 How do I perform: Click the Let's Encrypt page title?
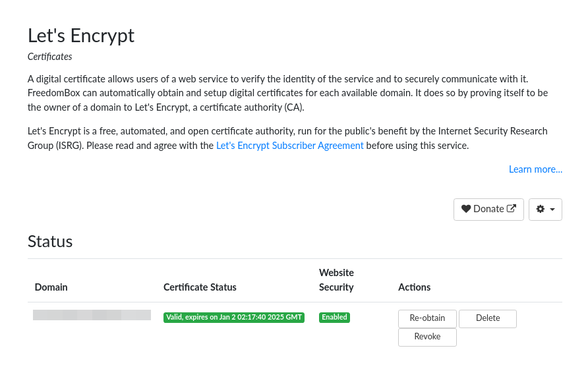click(81, 36)
